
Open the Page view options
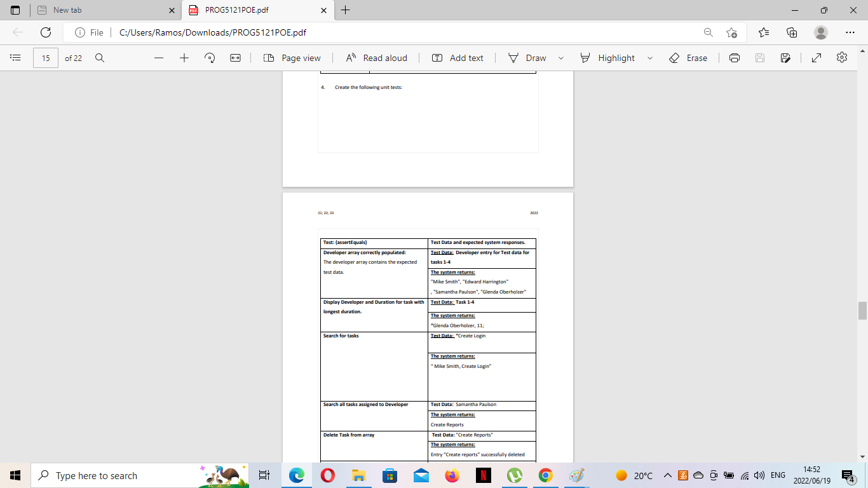293,58
